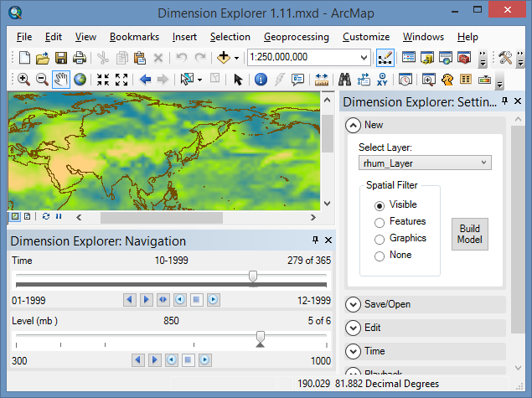This screenshot has height=398, width=532.
Task: Expand the Save/Open section
Action: click(354, 305)
